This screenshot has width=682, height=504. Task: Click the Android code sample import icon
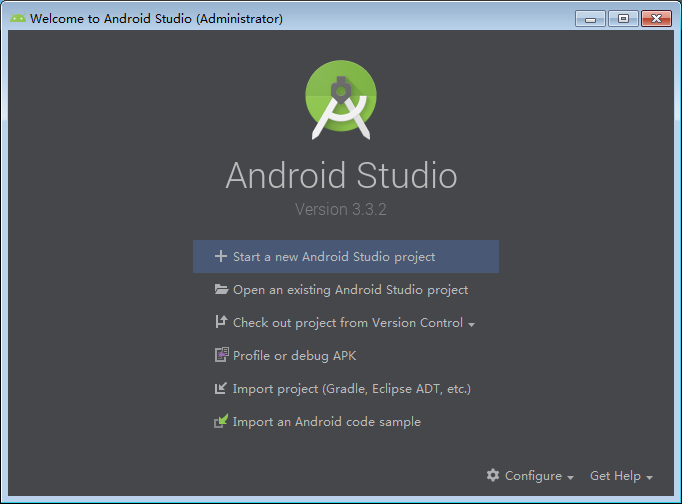point(221,421)
